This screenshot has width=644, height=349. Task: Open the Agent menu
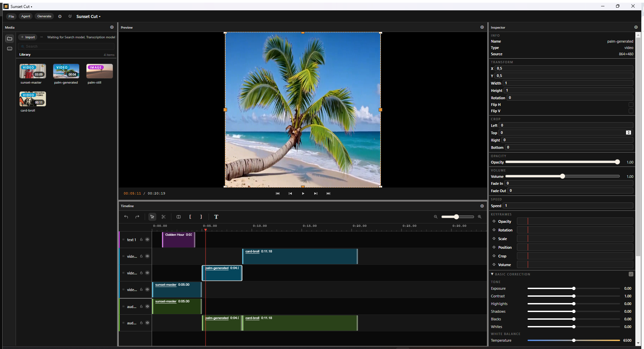(x=26, y=16)
